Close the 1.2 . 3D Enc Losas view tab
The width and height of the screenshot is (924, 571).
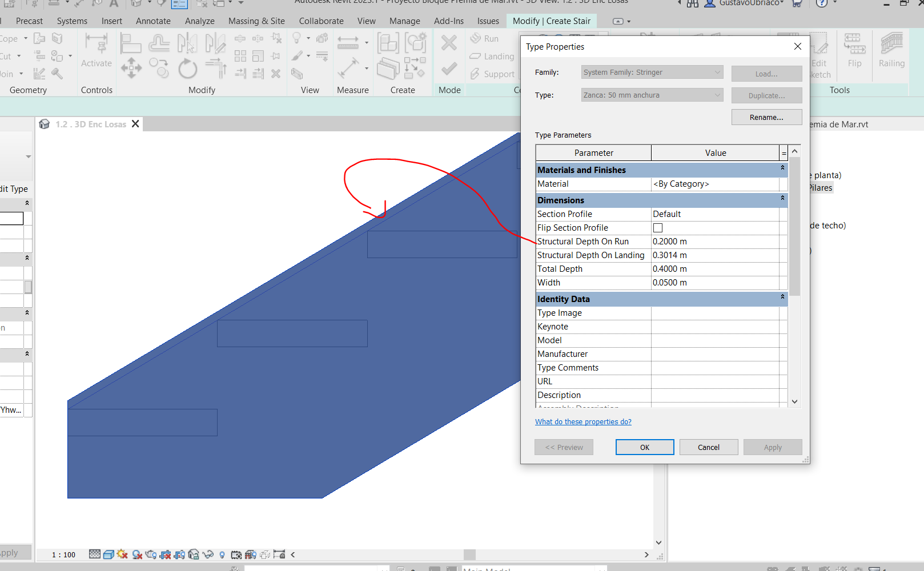(135, 124)
